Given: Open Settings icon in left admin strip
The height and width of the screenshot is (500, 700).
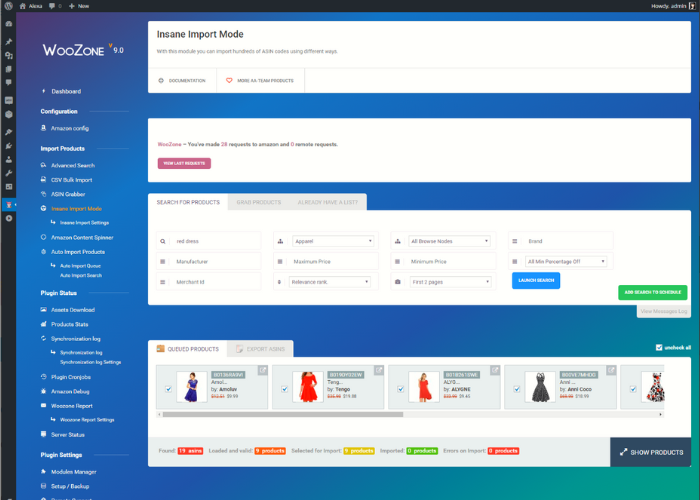Looking at the screenshot, I should tap(8, 187).
